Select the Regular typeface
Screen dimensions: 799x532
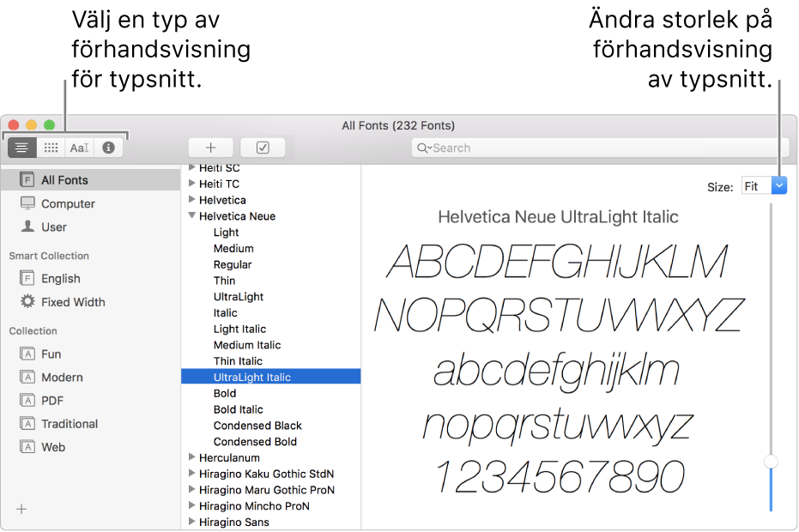(233, 265)
